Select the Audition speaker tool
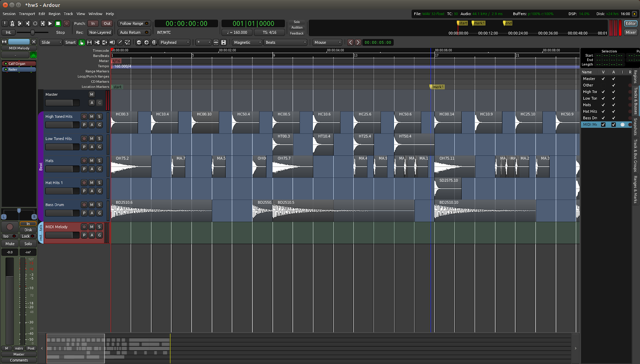Viewport: 640px width, 364px height. coord(113,42)
